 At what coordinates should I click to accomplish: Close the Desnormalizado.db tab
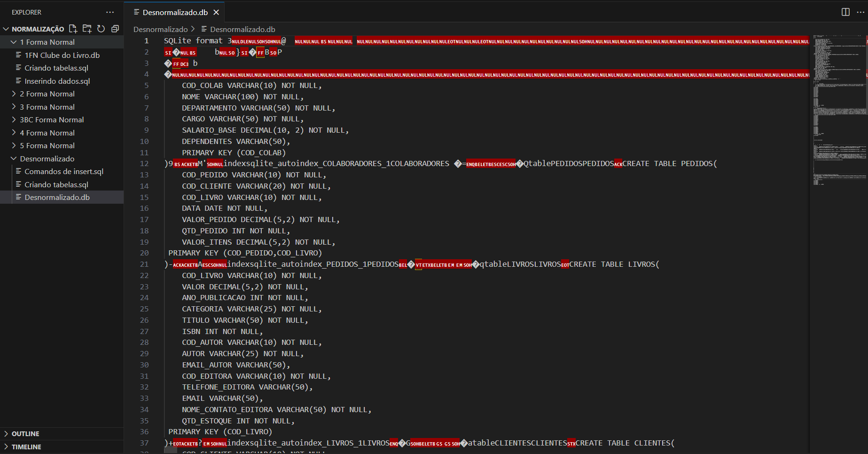pyautogui.click(x=216, y=12)
